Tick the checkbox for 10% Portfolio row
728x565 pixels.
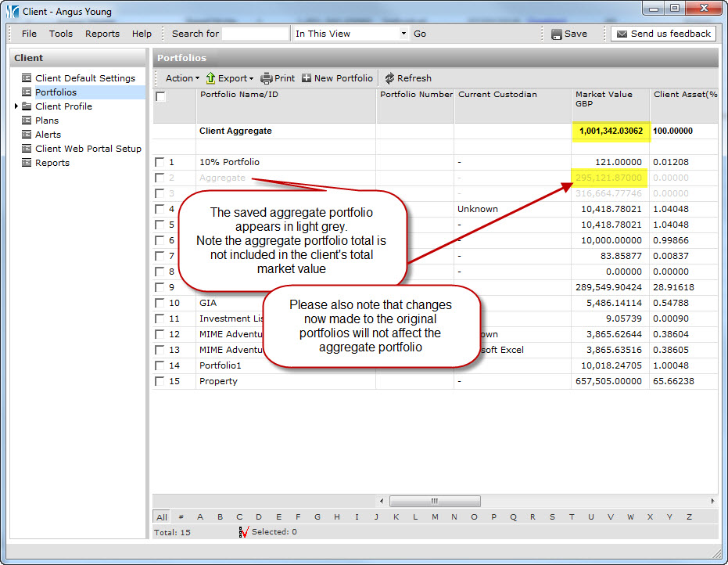pyautogui.click(x=160, y=162)
